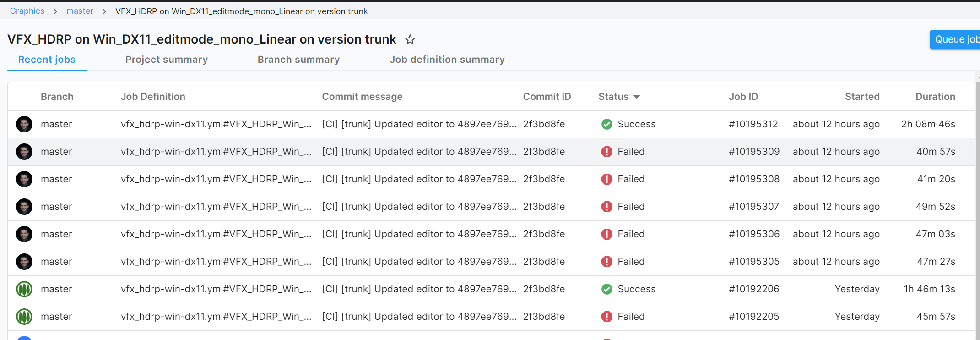Open user avatar for job #10195307
The image size is (980, 340).
pos(24,207)
